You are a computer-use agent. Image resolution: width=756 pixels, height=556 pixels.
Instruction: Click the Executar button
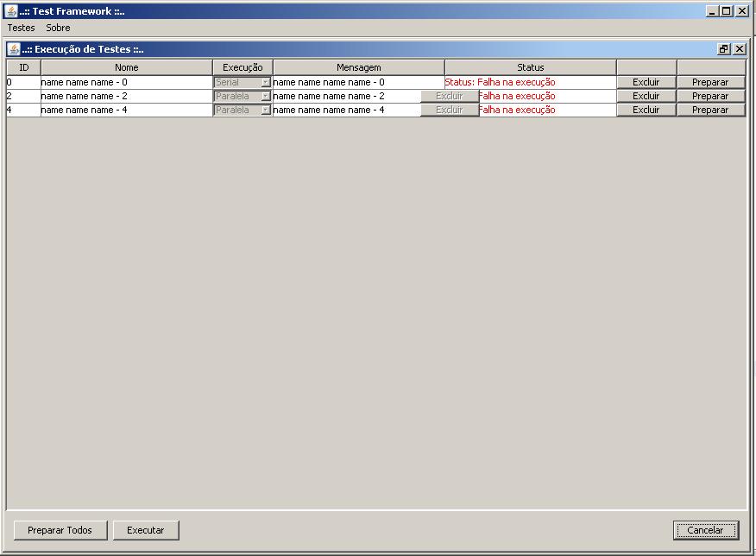146,530
